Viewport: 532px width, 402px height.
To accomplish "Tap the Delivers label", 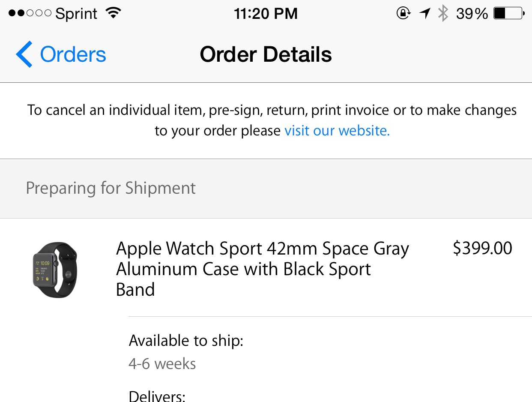I will point(157,395).
